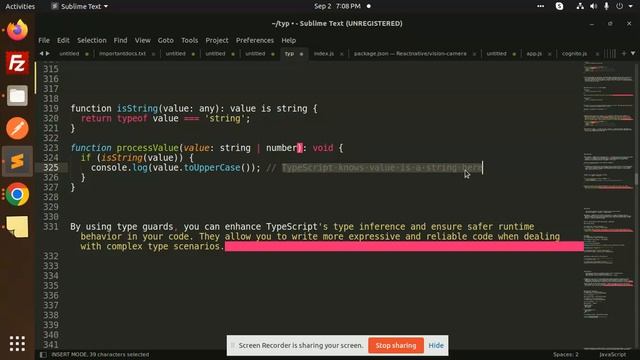Viewport: 640px width, 360px height.
Task: Open the Edit menu
Action: click(x=63, y=40)
